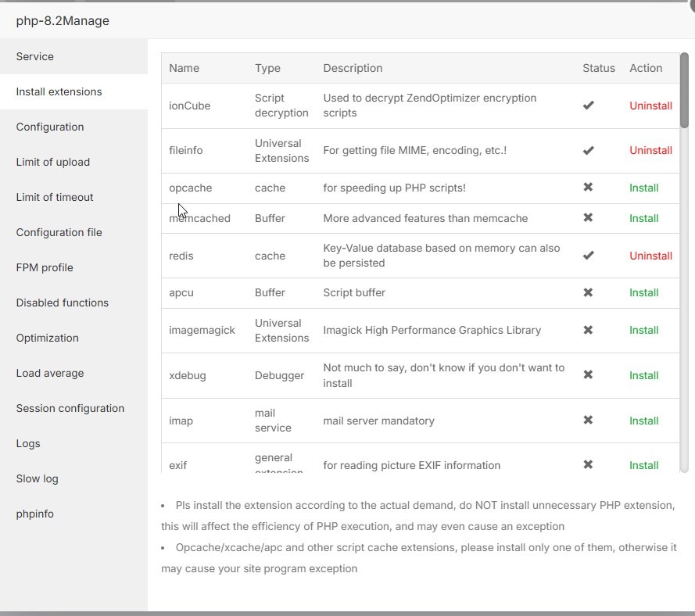Uninstall the redis extension
Viewport: 695px width, 616px height.
tap(650, 256)
